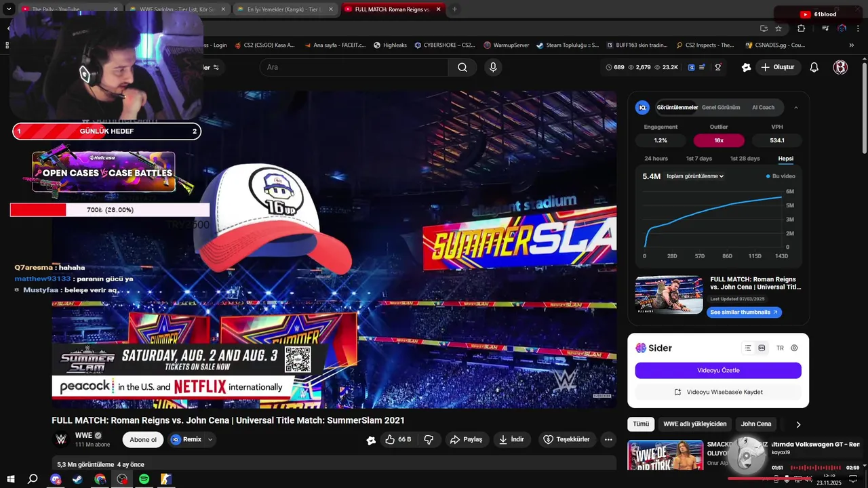Click the Ara search input field
The height and width of the screenshot is (488, 868).
click(x=353, y=67)
